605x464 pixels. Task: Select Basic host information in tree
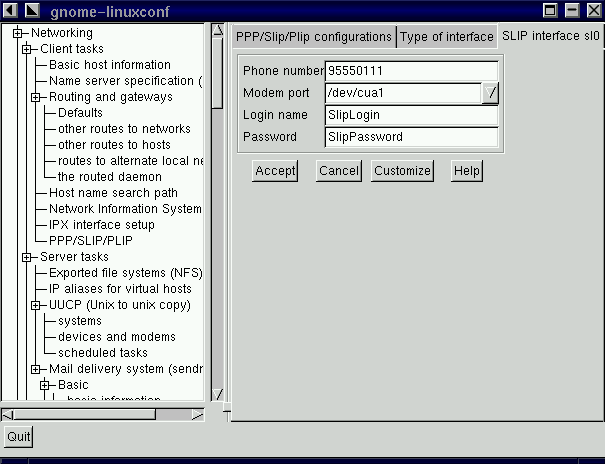click(x=109, y=65)
